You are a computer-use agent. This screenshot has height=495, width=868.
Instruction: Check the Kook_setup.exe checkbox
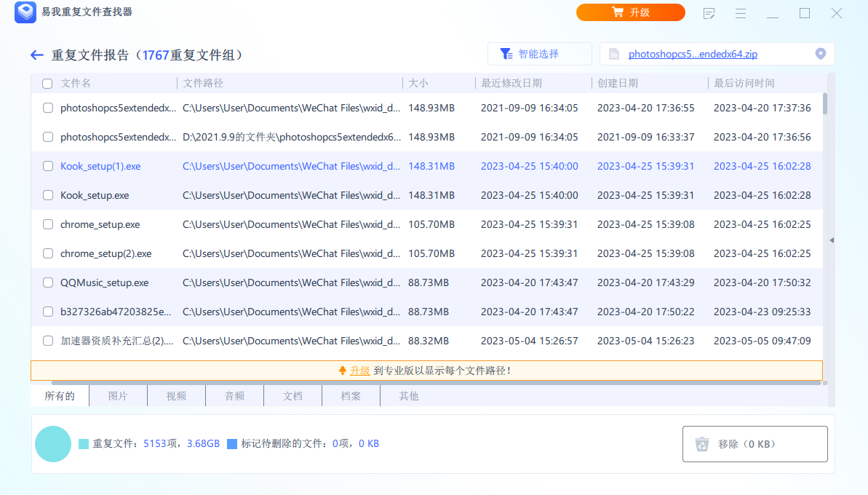click(x=48, y=195)
